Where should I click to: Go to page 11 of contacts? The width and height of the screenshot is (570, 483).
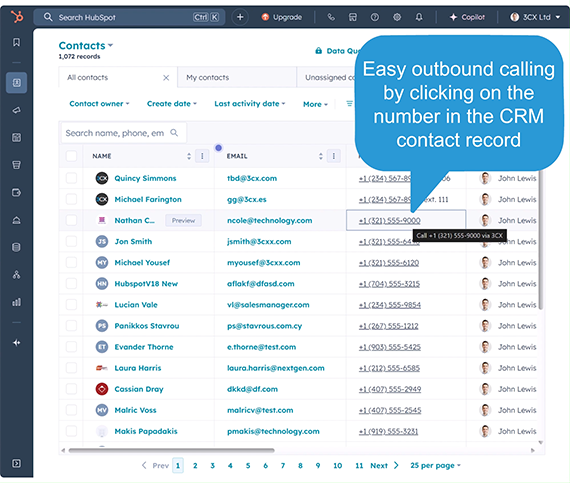point(359,466)
